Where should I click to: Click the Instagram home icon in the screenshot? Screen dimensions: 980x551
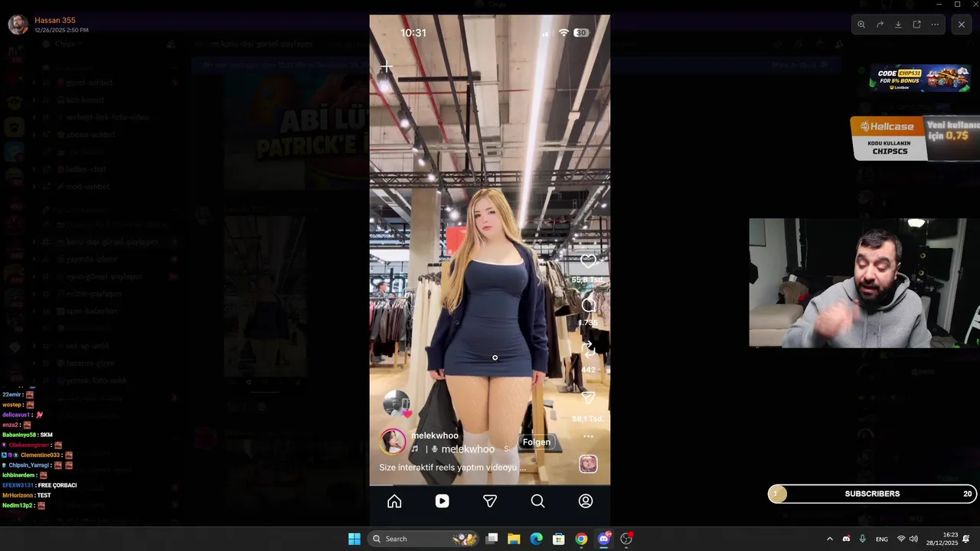click(394, 501)
